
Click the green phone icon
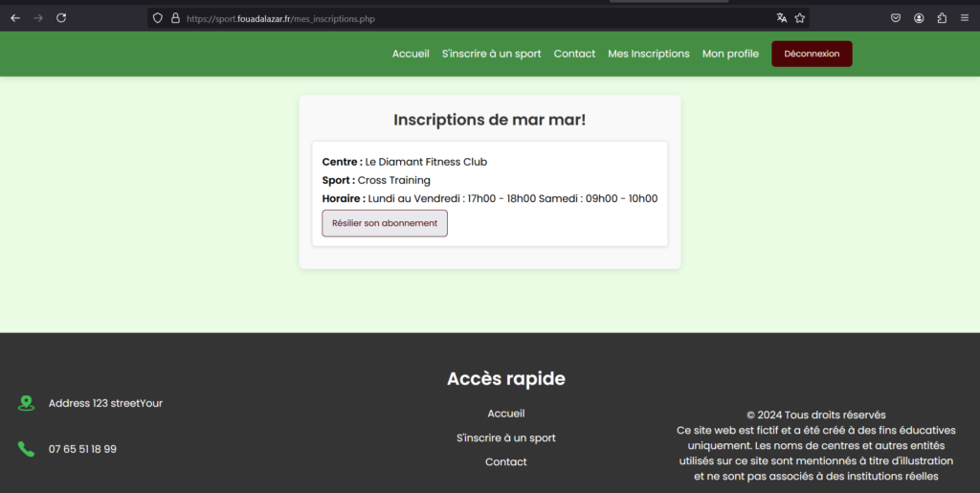tap(26, 449)
